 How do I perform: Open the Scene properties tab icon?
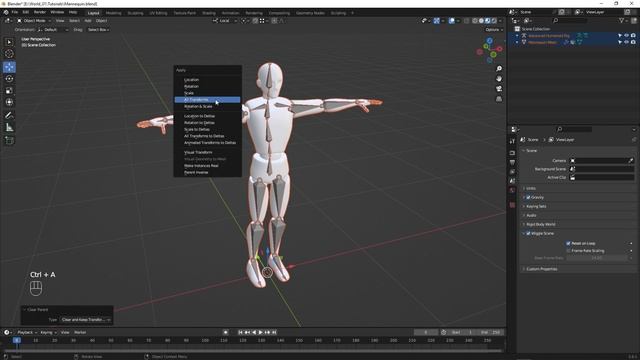point(512,181)
